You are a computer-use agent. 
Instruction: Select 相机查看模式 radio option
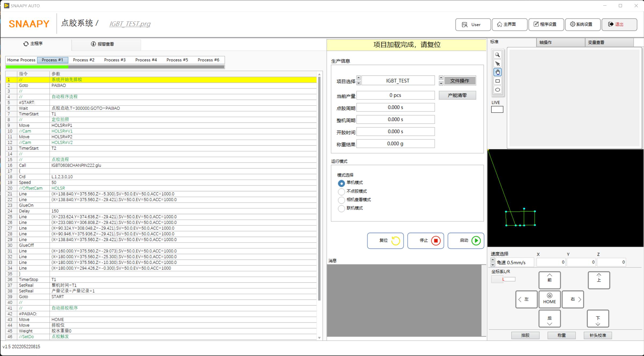(341, 200)
